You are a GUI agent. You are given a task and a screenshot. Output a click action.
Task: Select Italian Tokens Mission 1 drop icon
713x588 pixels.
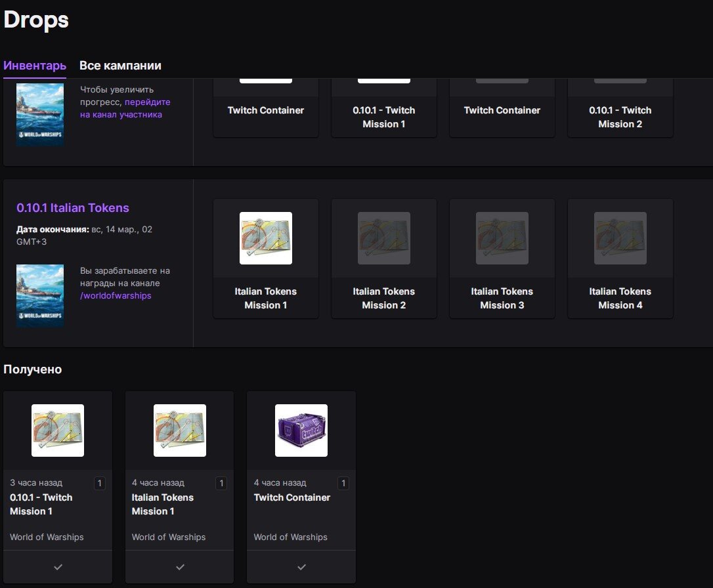(x=265, y=238)
